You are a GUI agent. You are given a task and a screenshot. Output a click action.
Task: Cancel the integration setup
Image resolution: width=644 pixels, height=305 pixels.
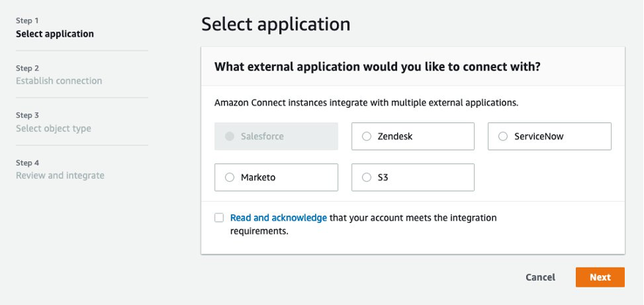coord(540,277)
